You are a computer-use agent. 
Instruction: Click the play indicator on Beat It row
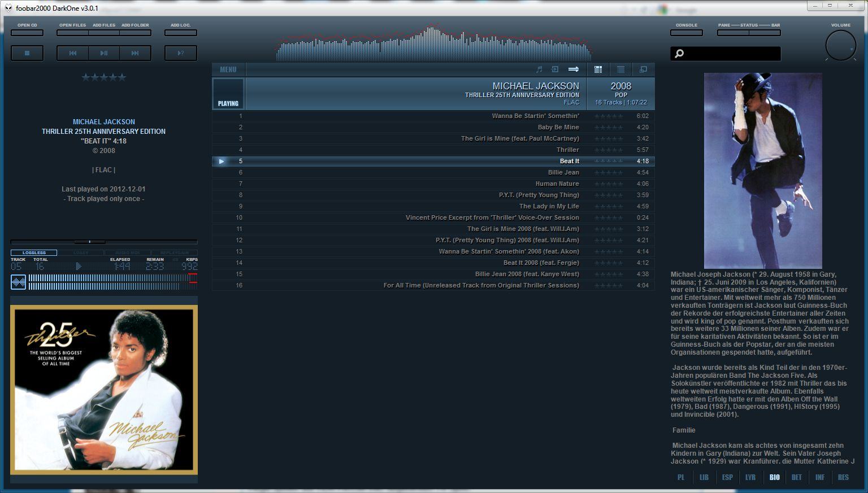click(x=222, y=161)
